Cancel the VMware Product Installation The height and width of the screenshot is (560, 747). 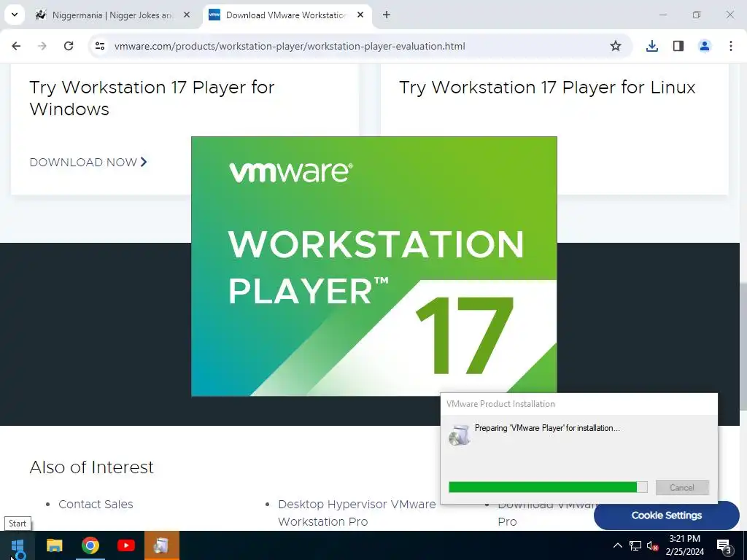coord(682,488)
